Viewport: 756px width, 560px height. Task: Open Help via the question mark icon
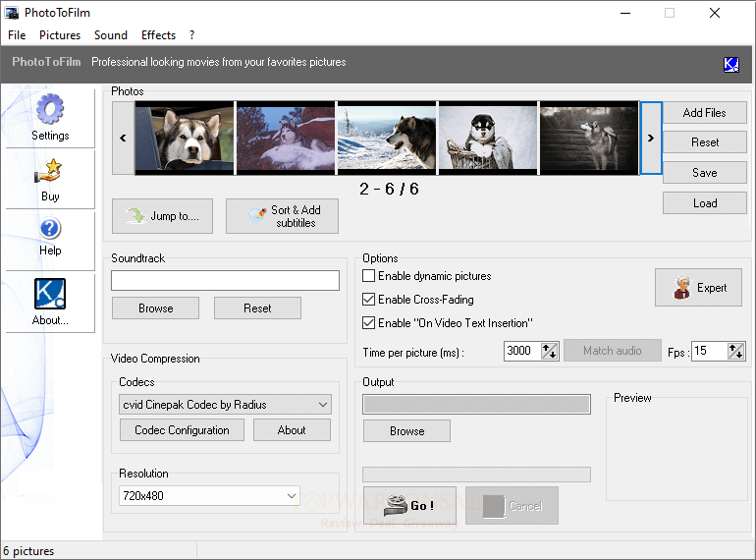pos(50,229)
